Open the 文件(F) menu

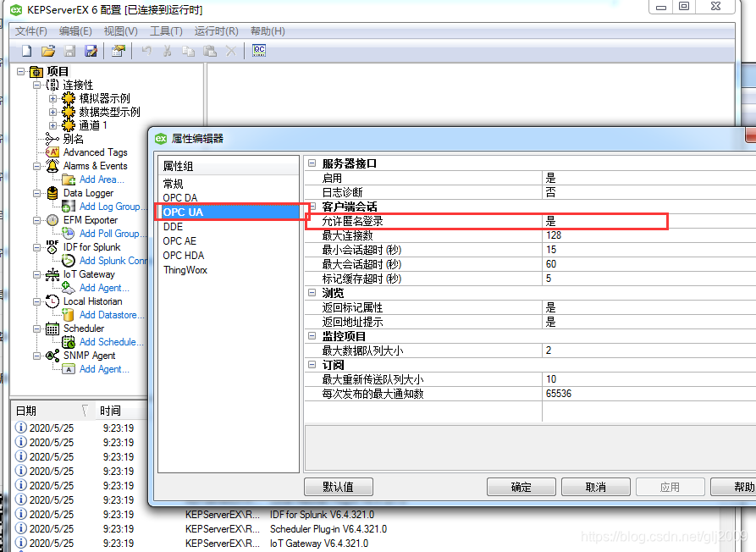30,31
